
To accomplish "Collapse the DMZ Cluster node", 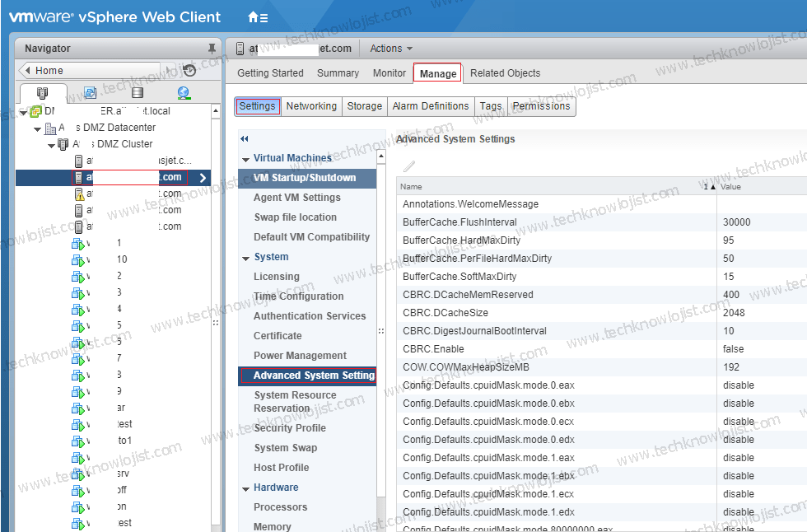I will [x=51, y=146].
